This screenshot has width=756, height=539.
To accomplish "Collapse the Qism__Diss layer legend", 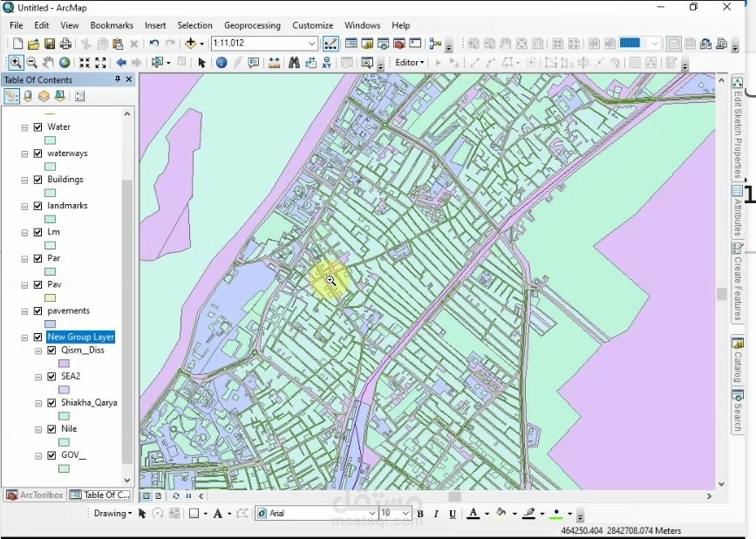I will [x=38, y=351].
